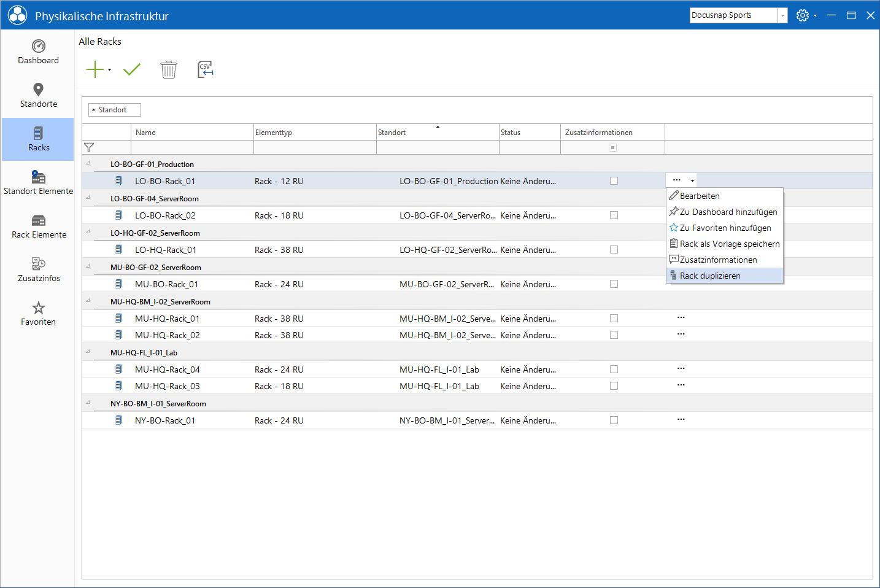Click the Standort grouping chip
The width and height of the screenshot is (880, 588).
tap(115, 110)
